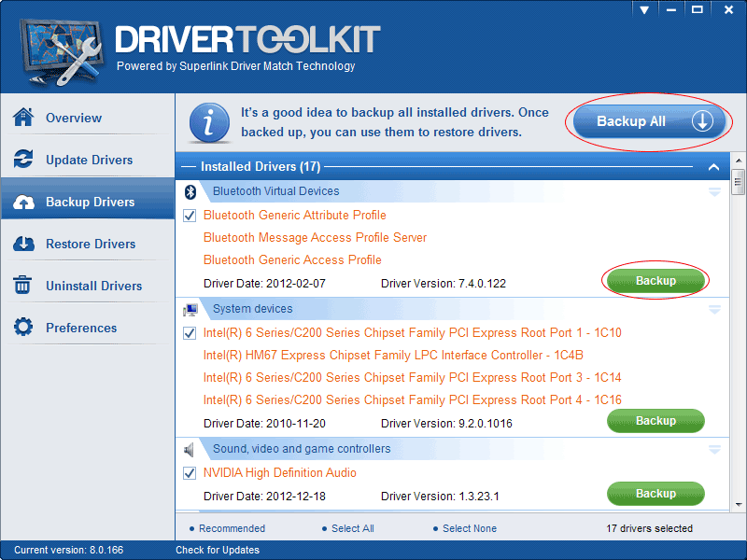Viewport: 747px width, 560px height.
Task: Select Bluetooth Message Access Profile Server entry
Action: (x=315, y=238)
